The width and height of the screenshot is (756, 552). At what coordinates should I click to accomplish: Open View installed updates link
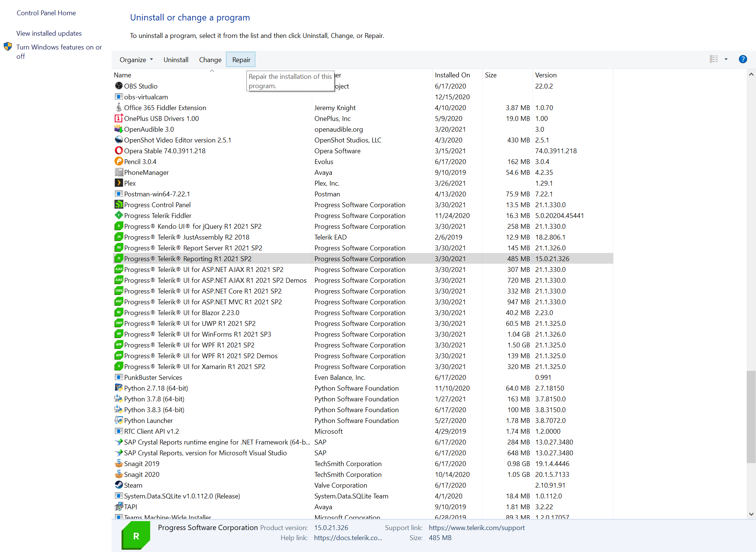(x=49, y=33)
